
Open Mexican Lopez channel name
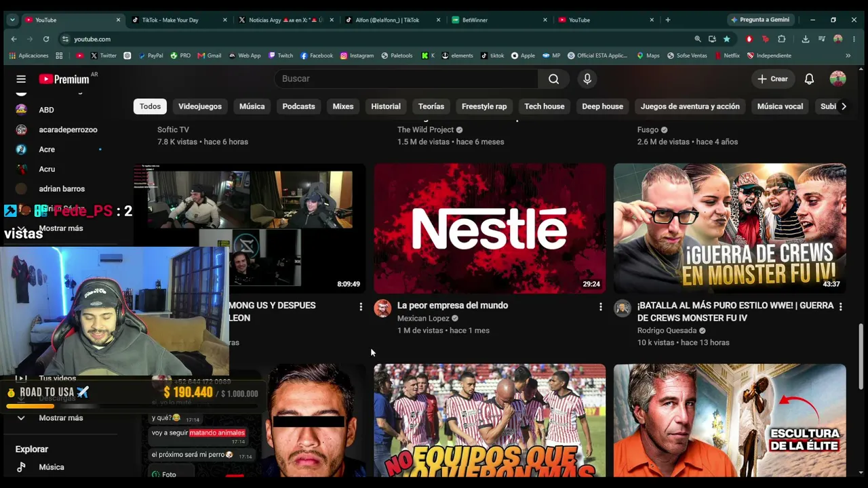tap(424, 319)
